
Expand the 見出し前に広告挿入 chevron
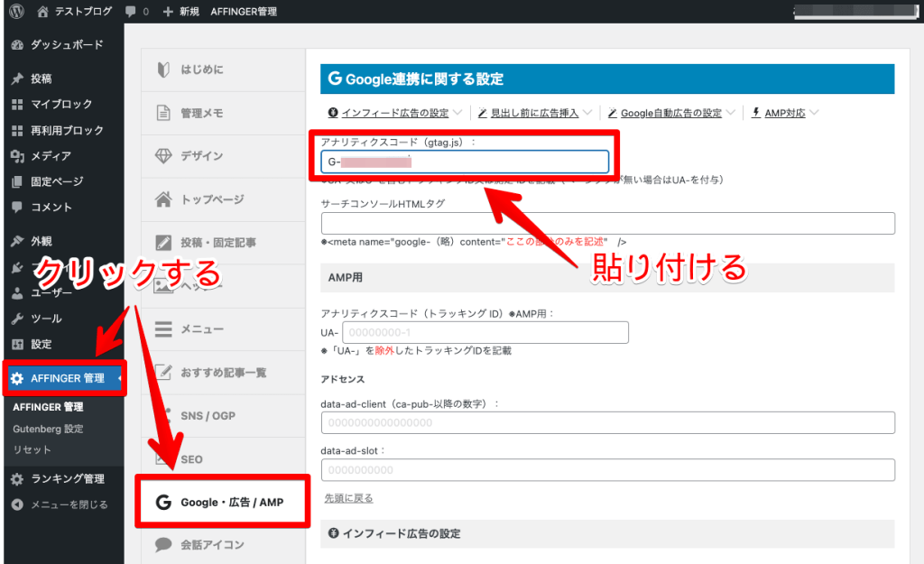click(x=587, y=113)
